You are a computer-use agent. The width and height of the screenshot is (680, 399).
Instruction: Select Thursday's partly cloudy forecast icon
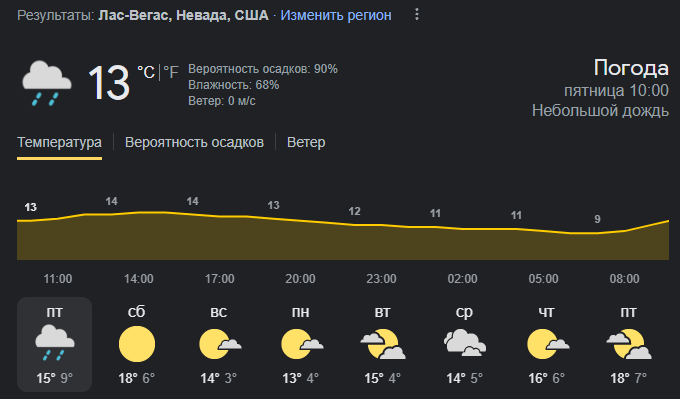pos(548,344)
